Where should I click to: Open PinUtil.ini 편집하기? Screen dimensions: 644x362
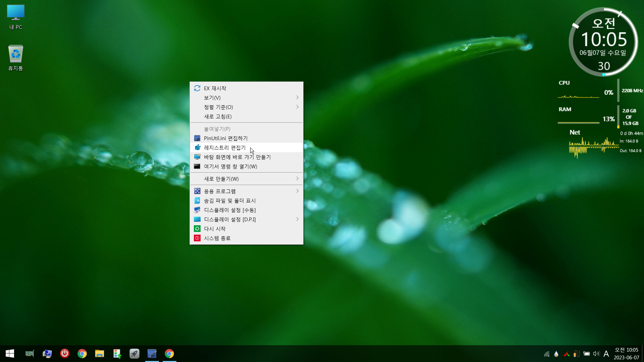tap(247, 138)
